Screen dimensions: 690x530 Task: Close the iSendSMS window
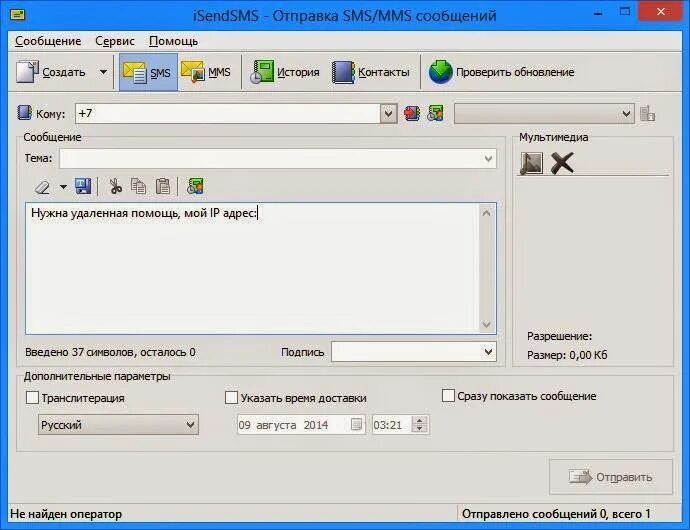pyautogui.click(x=661, y=12)
